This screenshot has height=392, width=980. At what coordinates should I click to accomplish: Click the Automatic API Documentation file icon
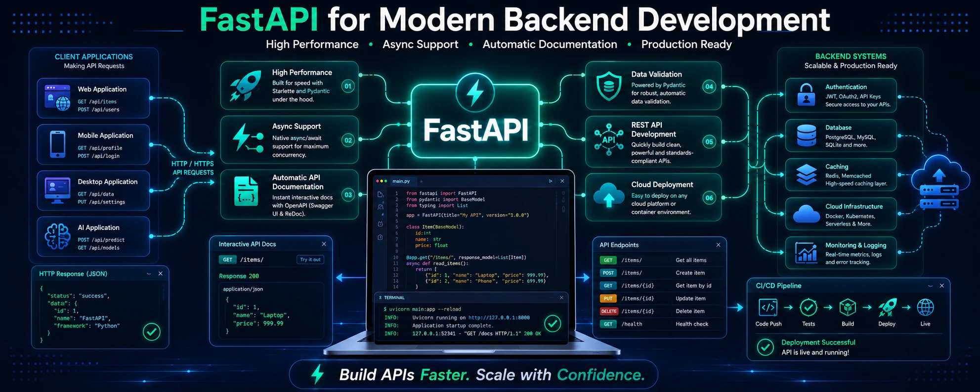[246, 191]
